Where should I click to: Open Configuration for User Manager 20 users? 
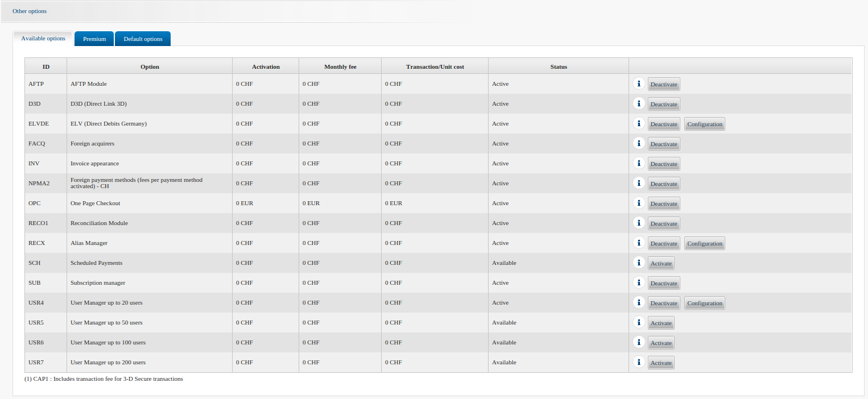704,304
